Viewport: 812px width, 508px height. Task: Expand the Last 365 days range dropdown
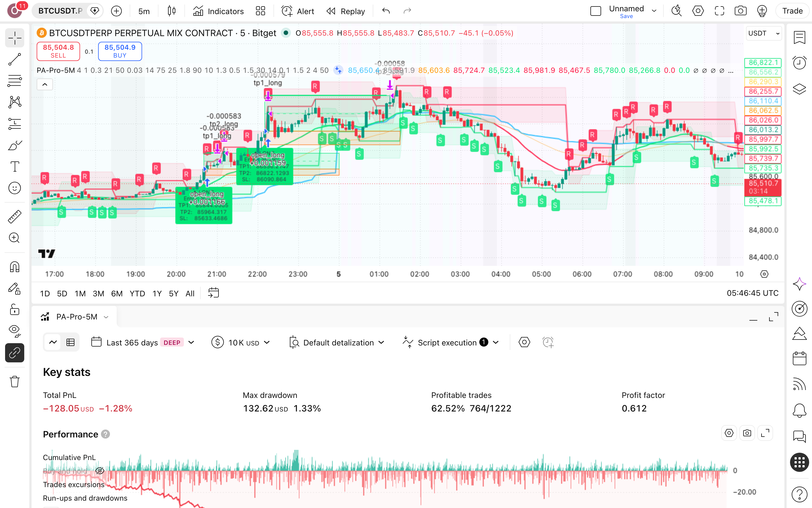(x=143, y=342)
